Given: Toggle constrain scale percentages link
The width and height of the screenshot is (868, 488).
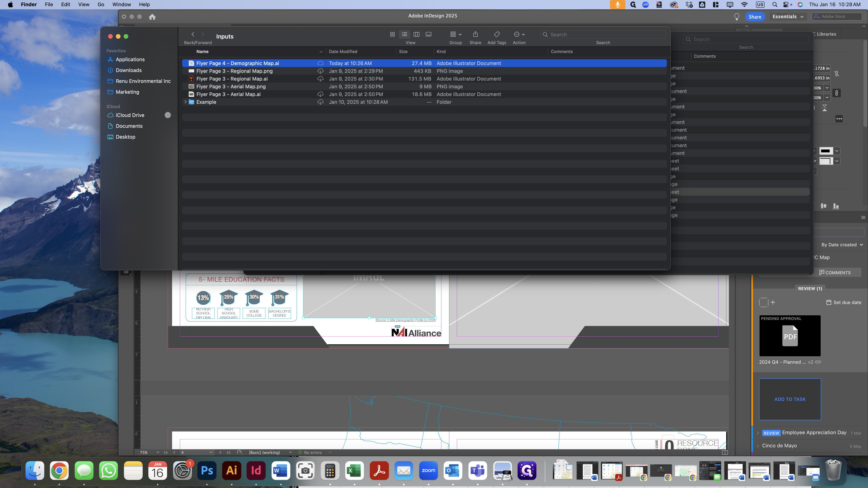Looking at the screenshot, I should click(836, 93).
